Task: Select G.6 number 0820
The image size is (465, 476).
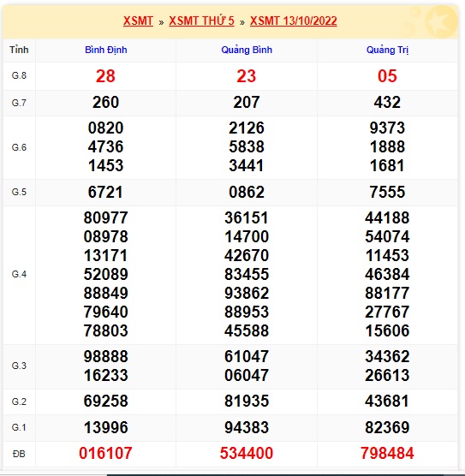Action: (105, 128)
